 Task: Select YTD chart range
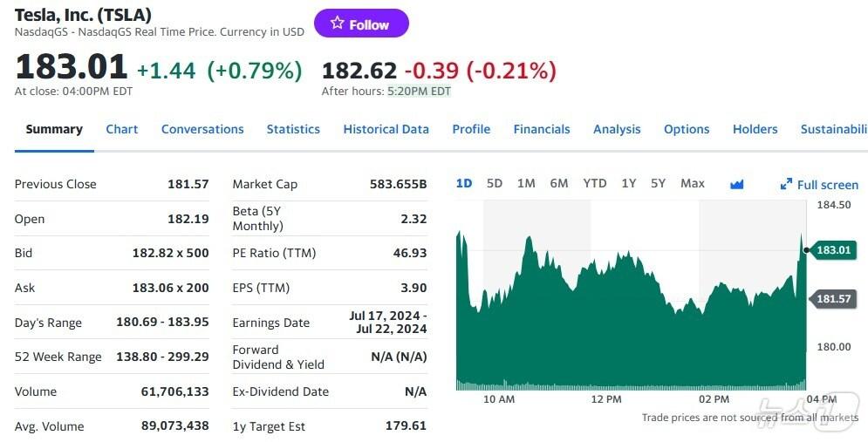(x=595, y=183)
